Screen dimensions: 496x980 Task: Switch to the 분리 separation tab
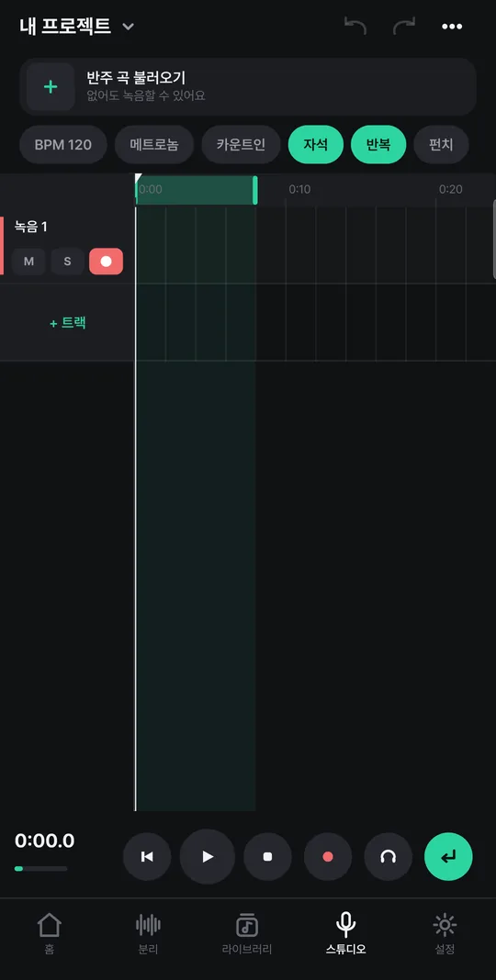148,934
